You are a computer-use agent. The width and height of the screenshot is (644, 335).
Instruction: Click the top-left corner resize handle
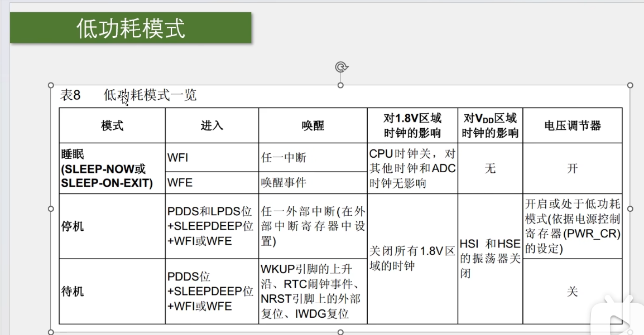coord(51,85)
